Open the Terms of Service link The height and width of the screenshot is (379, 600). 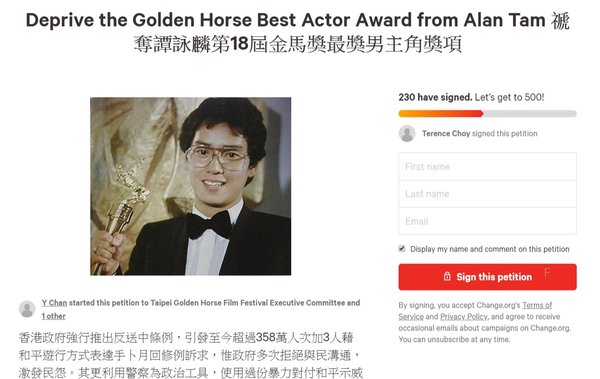point(475,311)
